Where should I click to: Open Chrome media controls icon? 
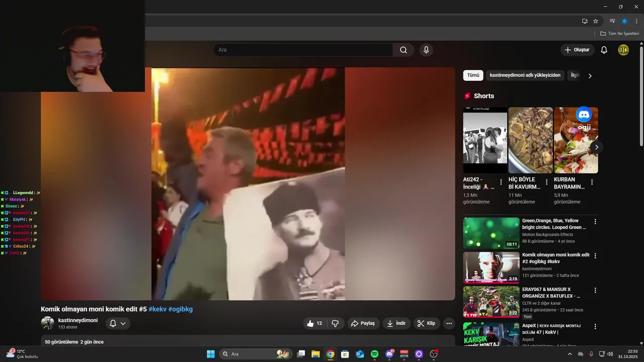pyautogui.click(x=612, y=21)
